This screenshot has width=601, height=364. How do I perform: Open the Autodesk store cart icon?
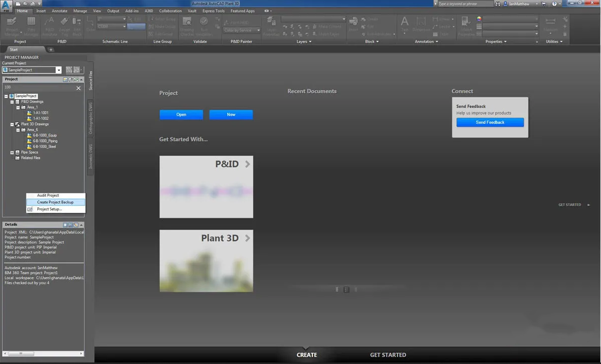544,4
